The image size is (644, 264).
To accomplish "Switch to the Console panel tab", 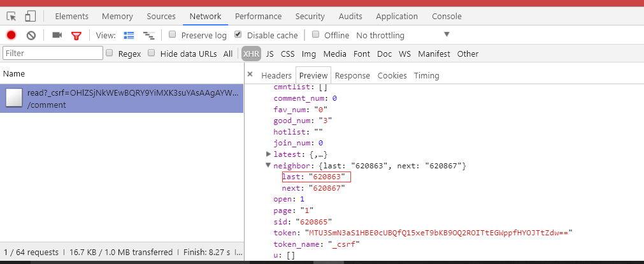I will tap(447, 17).
